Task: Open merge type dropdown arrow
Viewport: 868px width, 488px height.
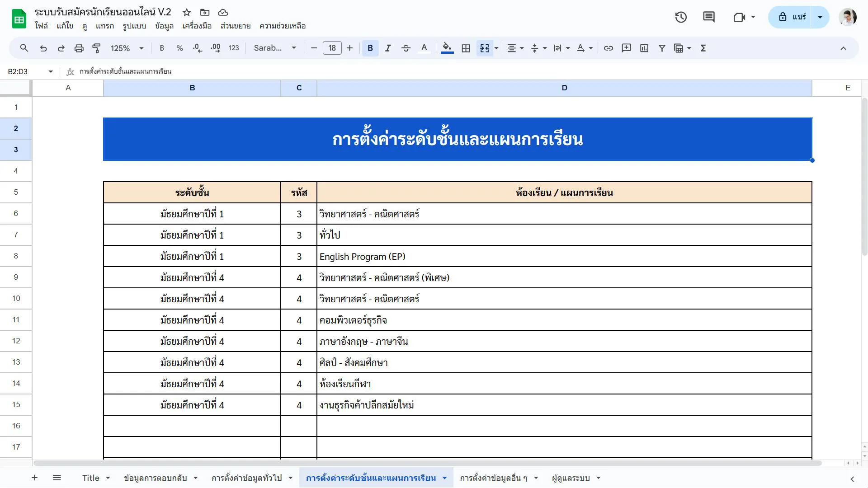Action: coord(496,48)
